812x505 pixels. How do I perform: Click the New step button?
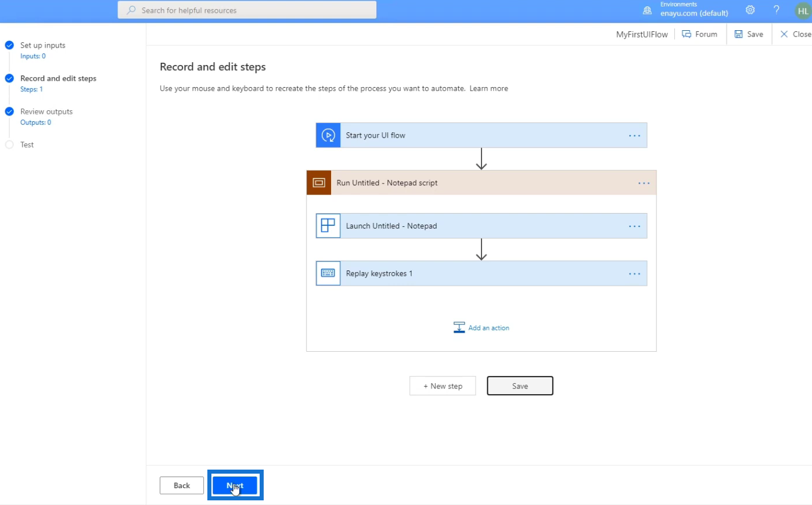click(x=443, y=386)
